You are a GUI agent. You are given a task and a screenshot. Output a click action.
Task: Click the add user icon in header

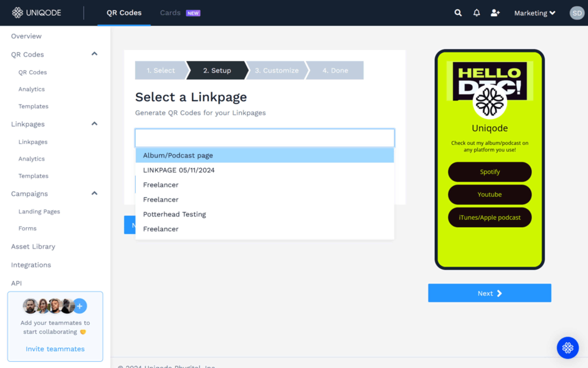coord(495,13)
